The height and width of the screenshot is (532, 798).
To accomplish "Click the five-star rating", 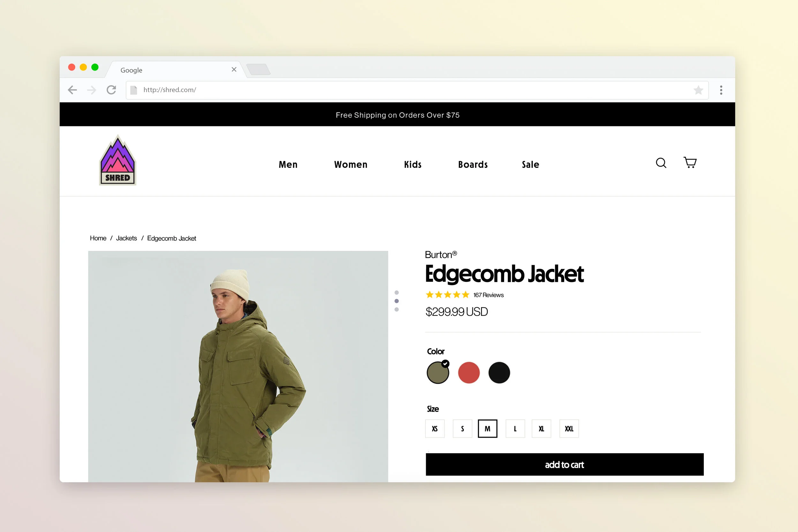I will pyautogui.click(x=447, y=295).
